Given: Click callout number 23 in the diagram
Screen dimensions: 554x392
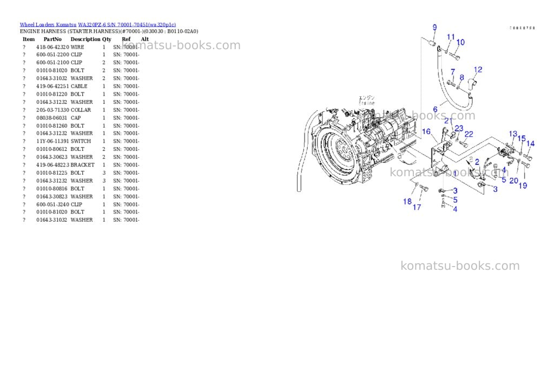Looking at the screenshot, I should [459, 128].
